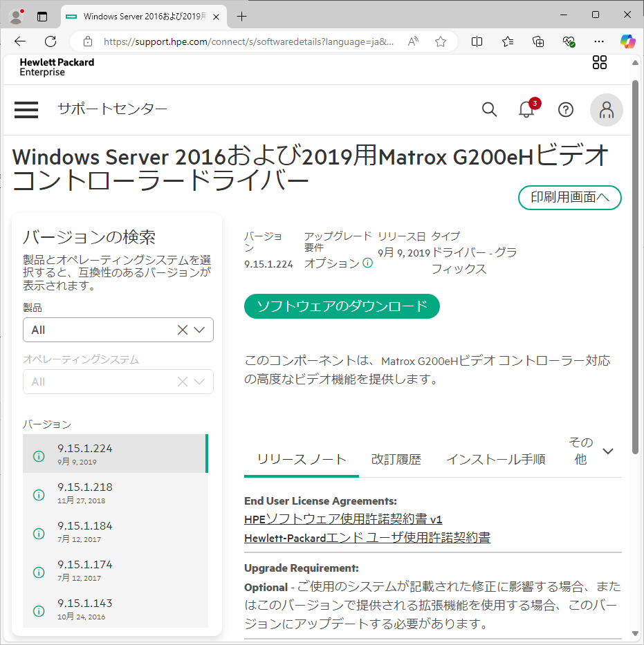Open a new browser tab

click(x=242, y=17)
